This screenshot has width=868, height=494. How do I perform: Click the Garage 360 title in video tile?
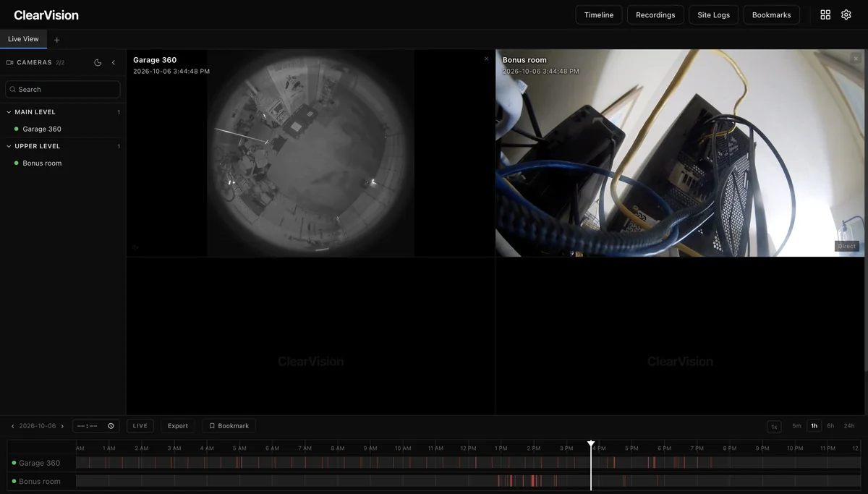(155, 60)
